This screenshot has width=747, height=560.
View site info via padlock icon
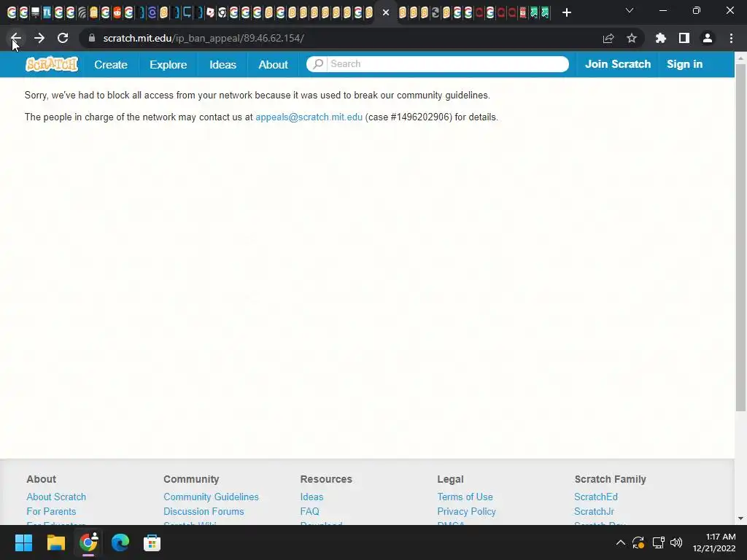pos(92,38)
